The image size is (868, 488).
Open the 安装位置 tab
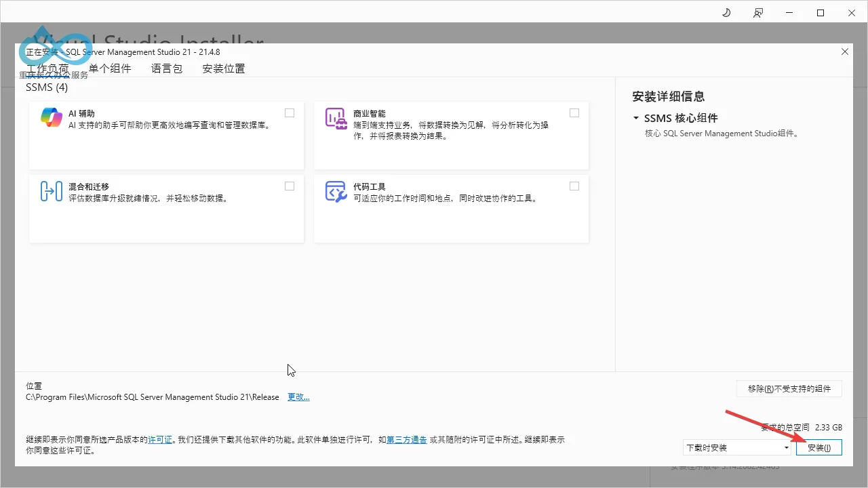[x=224, y=68]
